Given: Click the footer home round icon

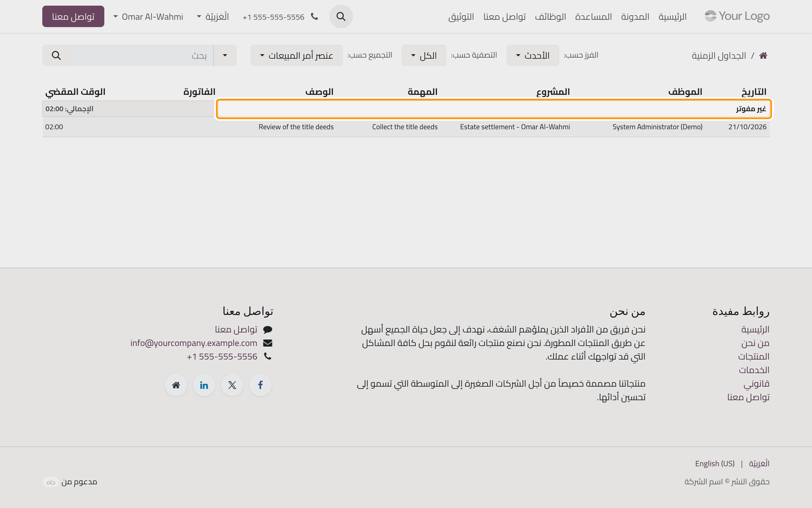Looking at the screenshot, I should [x=176, y=385].
